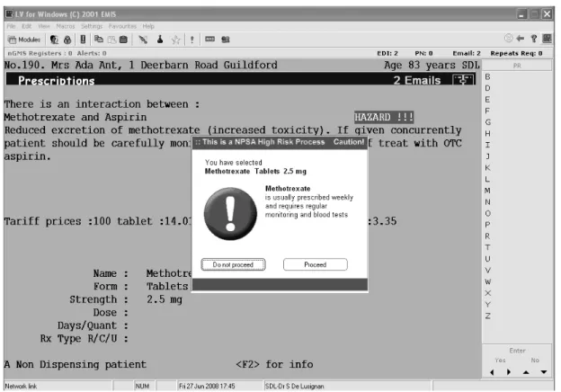Select letter T in the alphabet list
This screenshot has height=392, width=561.
(487, 247)
